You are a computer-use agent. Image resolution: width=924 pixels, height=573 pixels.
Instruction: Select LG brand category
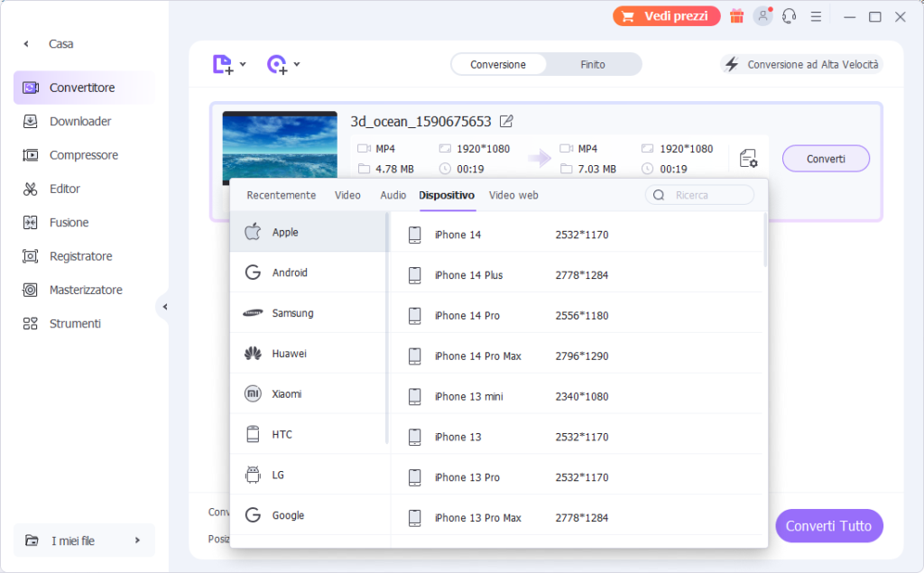tap(308, 475)
